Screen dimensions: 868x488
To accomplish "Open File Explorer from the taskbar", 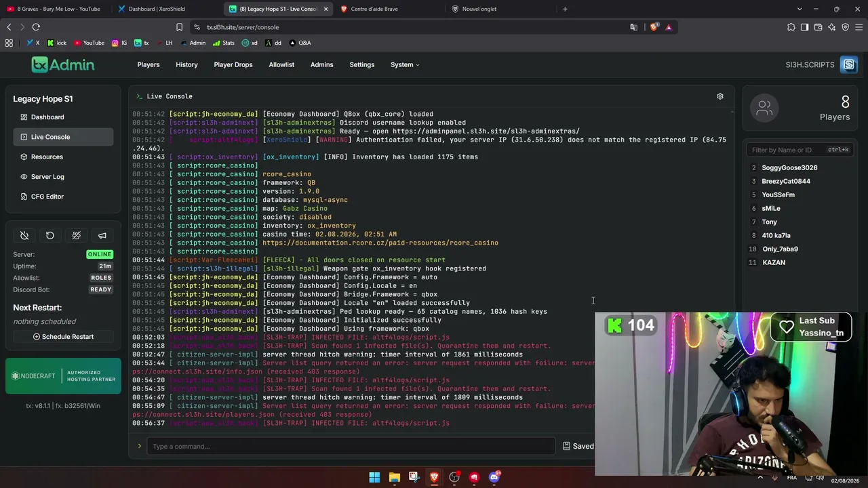I will [394, 477].
